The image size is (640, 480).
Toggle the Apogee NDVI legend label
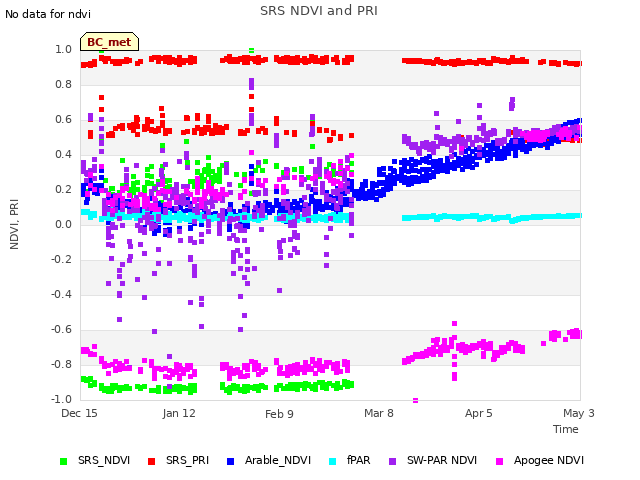click(x=549, y=461)
